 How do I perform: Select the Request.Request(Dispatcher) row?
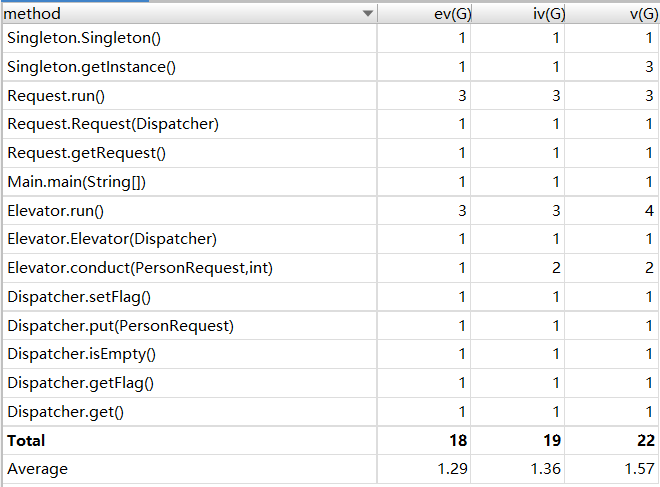(x=330, y=124)
